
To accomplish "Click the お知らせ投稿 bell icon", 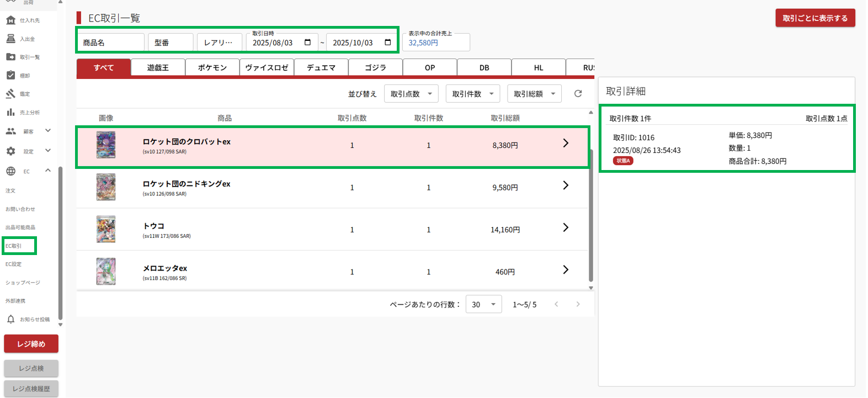I will (10, 319).
